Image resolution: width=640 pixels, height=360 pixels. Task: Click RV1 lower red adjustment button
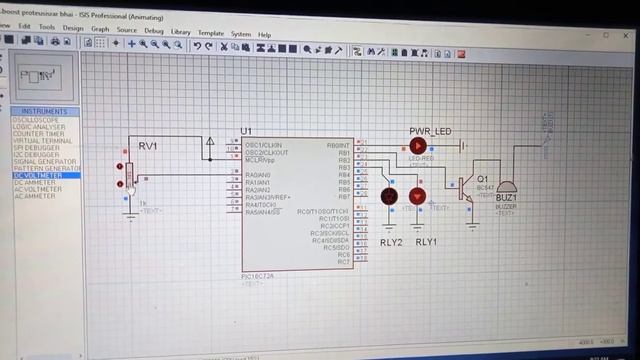click(120, 184)
